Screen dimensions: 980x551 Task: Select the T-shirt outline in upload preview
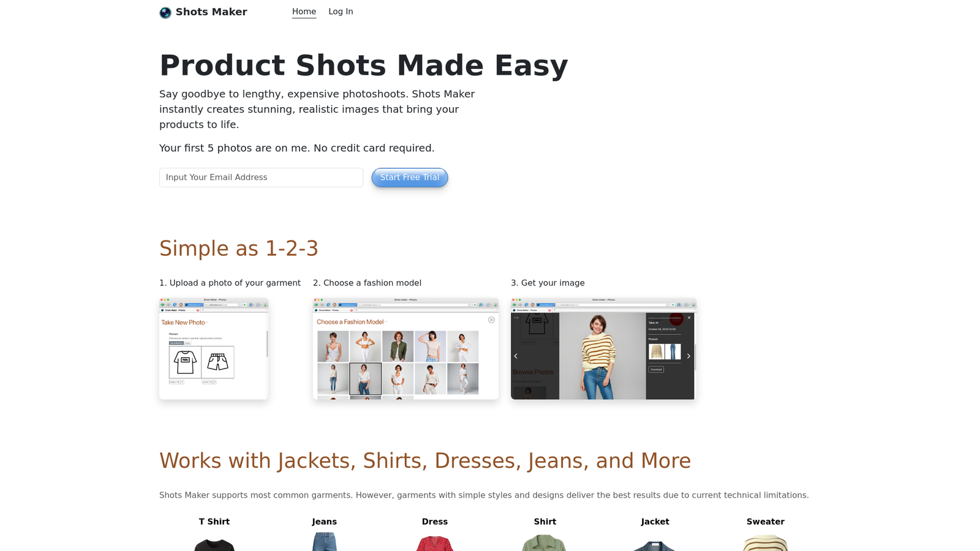(x=185, y=362)
